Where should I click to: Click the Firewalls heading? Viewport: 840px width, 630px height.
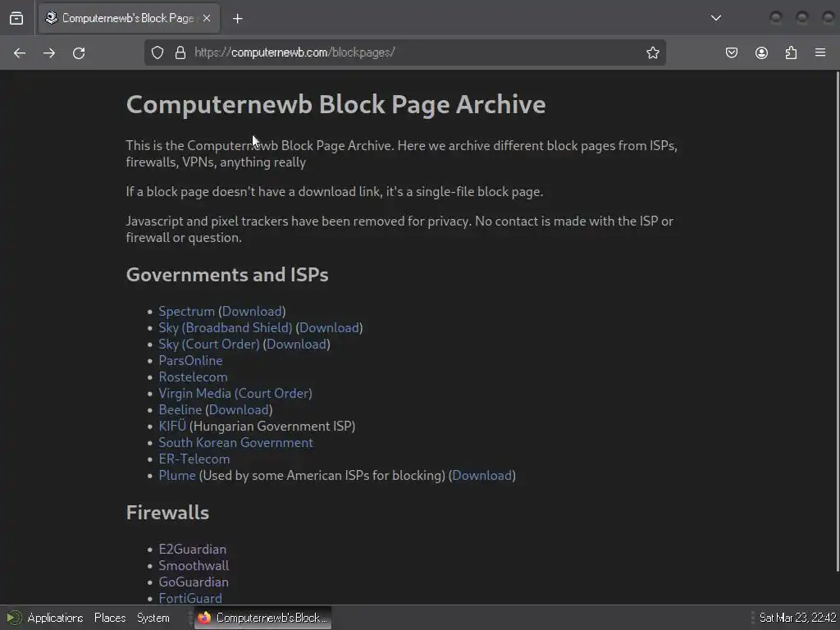(x=167, y=513)
